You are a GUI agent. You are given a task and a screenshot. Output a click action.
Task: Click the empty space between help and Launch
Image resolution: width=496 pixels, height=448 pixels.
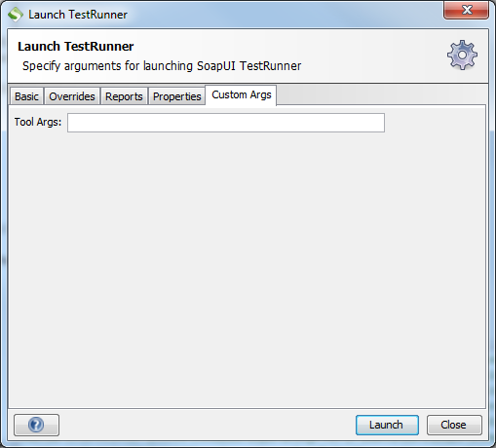pyautogui.click(x=208, y=425)
